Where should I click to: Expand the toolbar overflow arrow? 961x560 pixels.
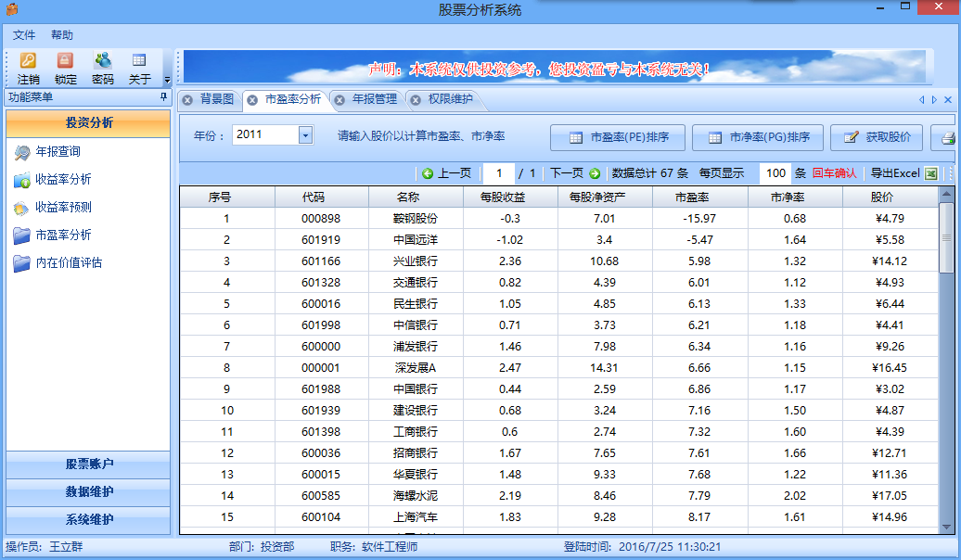coord(167,80)
